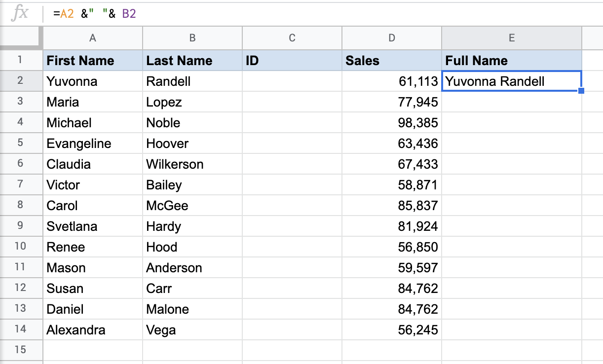Select column B header
Screen dimensions: 603x364
tap(192, 38)
